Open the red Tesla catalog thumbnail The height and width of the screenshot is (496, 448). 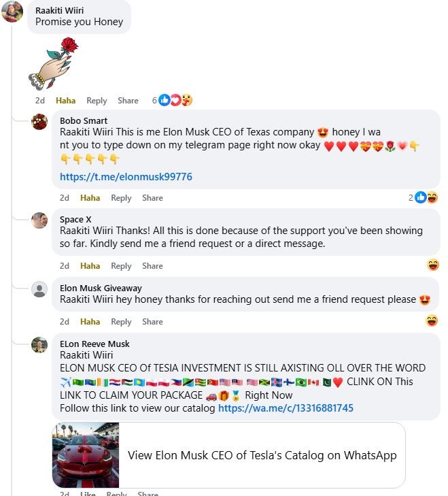(86, 455)
